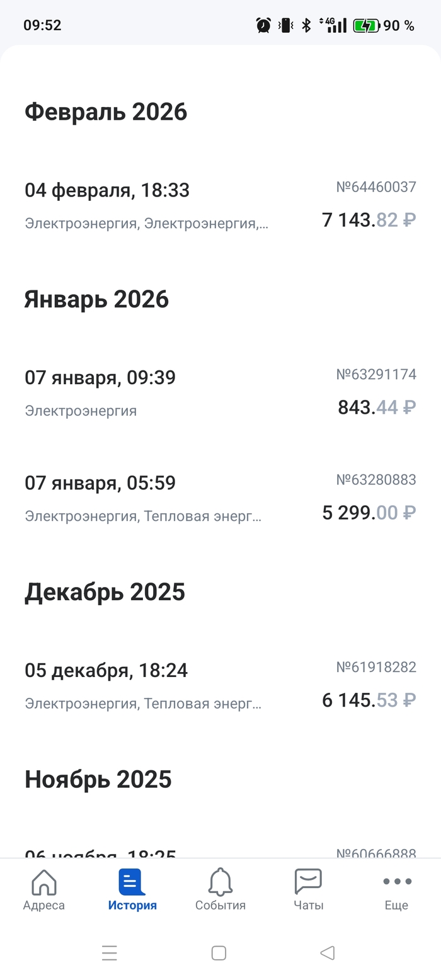
Task: Tap the 6 145.53 ₽ amount
Action: pyautogui.click(x=369, y=700)
